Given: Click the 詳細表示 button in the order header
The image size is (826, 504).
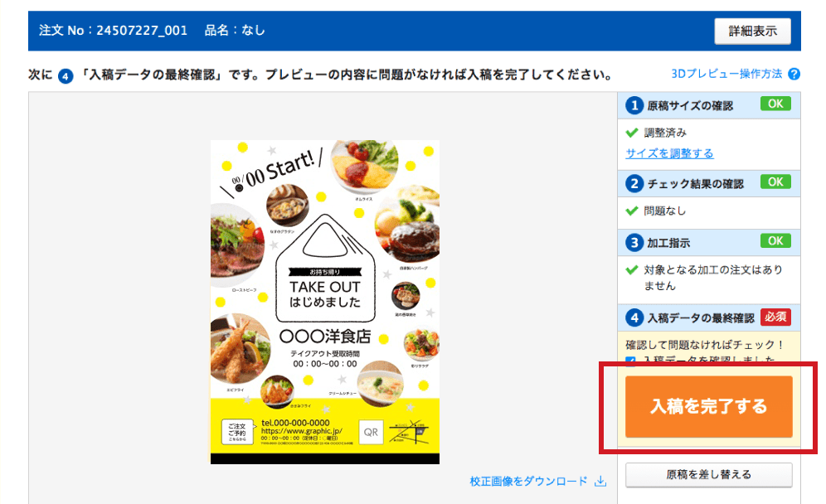Looking at the screenshot, I should [x=752, y=31].
